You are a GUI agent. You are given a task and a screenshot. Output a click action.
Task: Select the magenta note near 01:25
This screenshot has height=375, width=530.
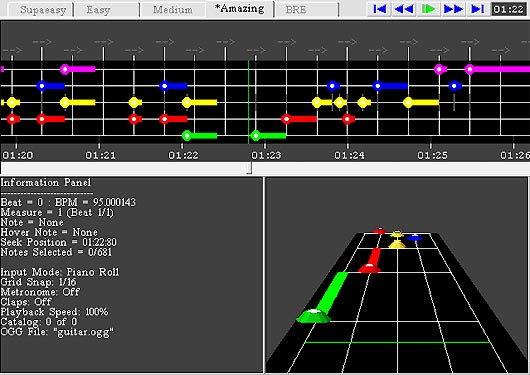pos(439,69)
